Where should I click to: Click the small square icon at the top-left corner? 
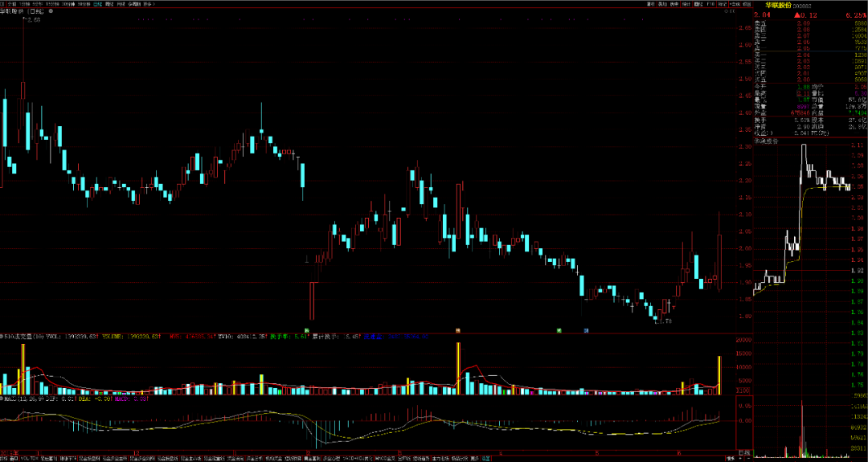click(x=2, y=4)
